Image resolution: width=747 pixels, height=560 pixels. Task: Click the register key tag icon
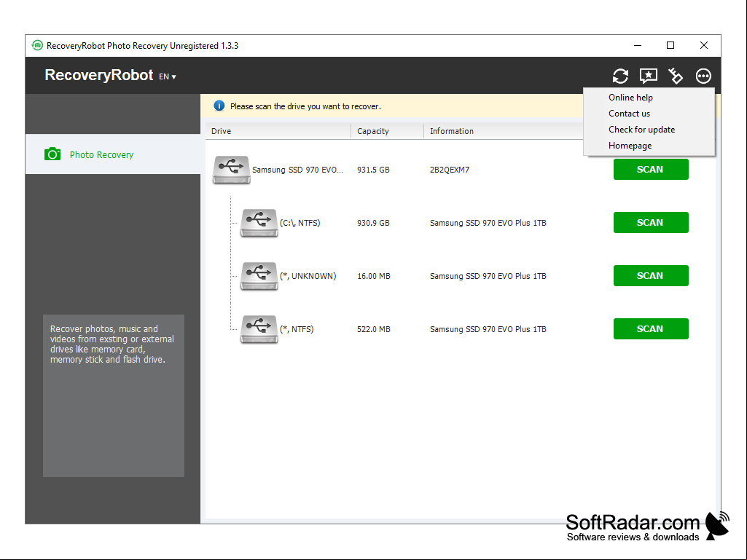676,76
